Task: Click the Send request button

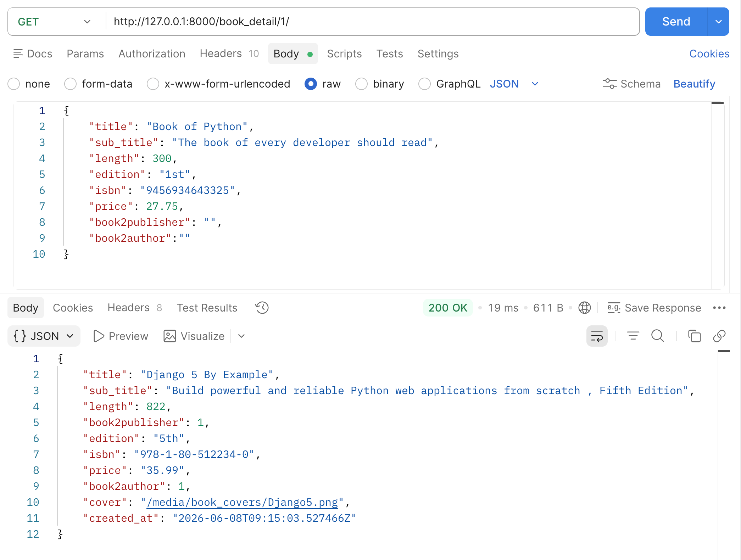Action: click(676, 22)
